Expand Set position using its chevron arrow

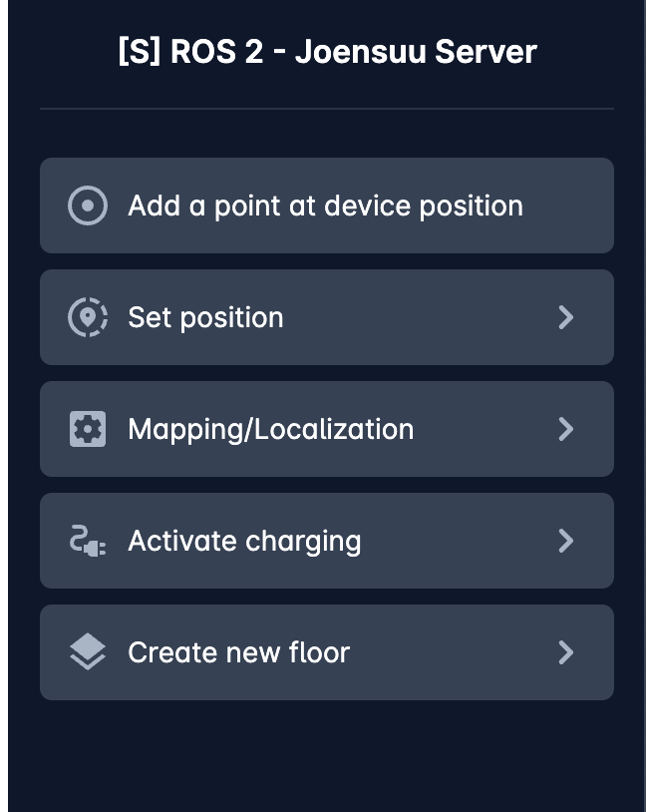pyautogui.click(x=566, y=317)
